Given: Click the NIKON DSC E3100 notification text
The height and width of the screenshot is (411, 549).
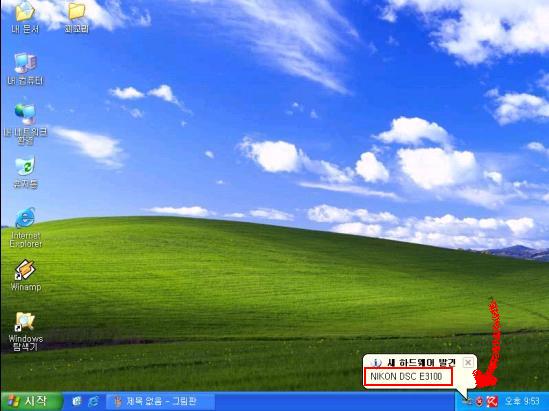Looking at the screenshot, I should click(x=406, y=377).
